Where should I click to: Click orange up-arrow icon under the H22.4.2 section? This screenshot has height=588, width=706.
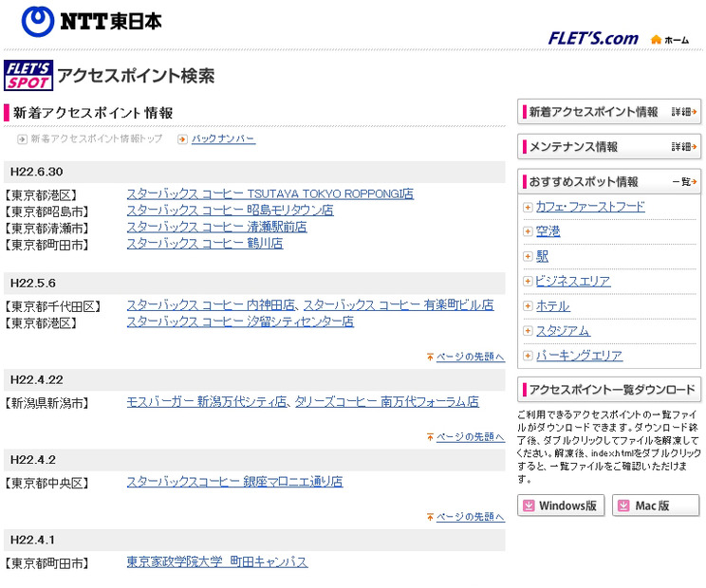(x=431, y=518)
